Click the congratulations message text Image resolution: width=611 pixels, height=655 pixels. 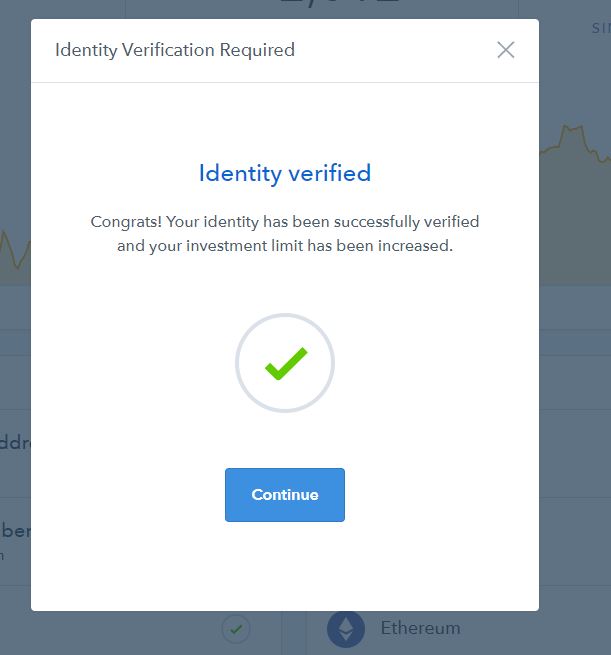click(285, 233)
